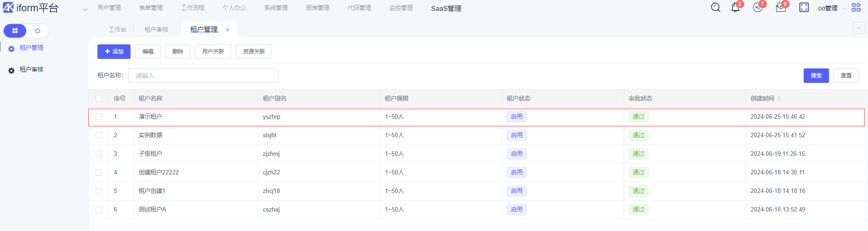Open the envelope inbox icon in header

click(781, 8)
